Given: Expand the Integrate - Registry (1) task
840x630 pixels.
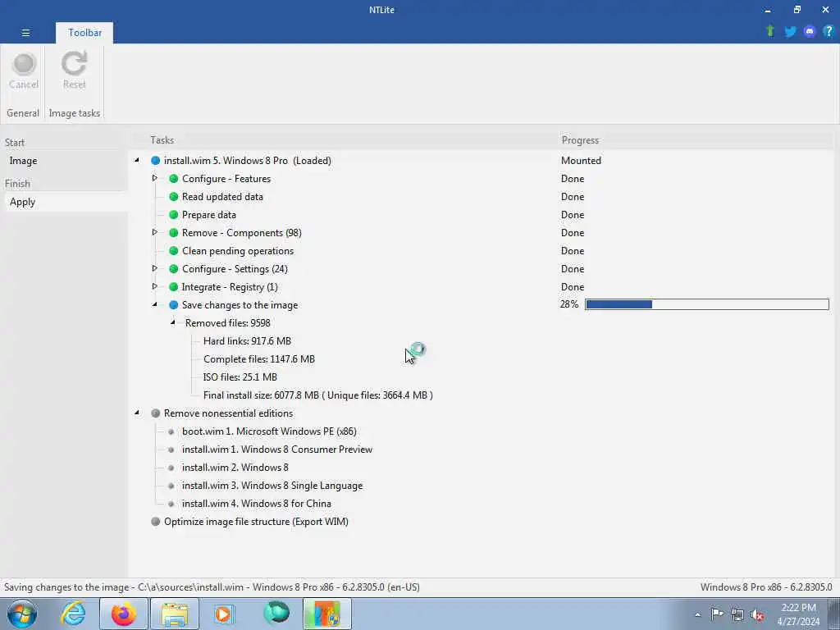Looking at the screenshot, I should click(x=155, y=286).
